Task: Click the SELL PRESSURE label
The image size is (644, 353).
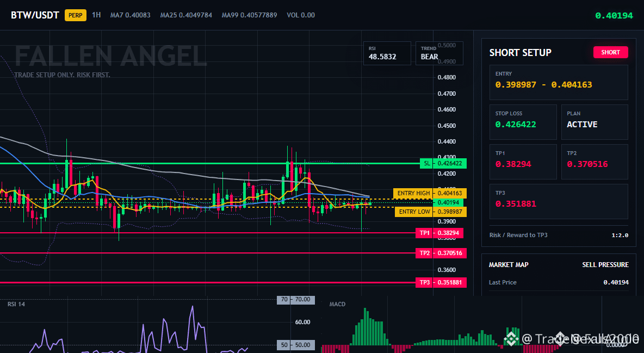Action: point(605,265)
